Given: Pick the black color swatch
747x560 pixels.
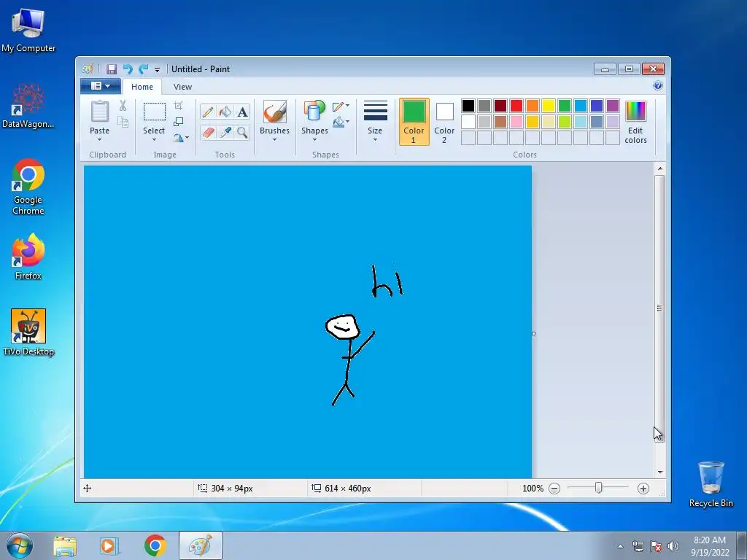Looking at the screenshot, I should coord(468,106).
